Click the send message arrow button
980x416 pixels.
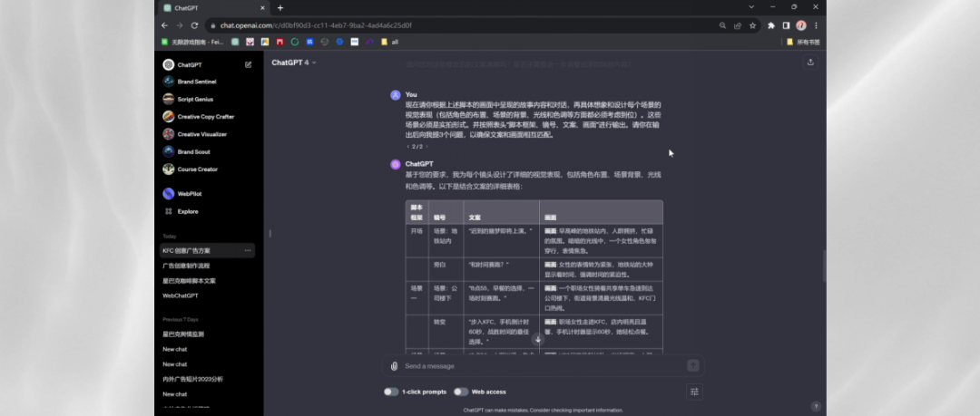coord(692,366)
